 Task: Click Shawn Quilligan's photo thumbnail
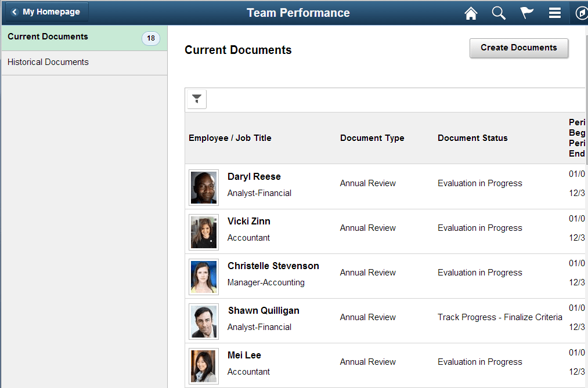tap(204, 321)
